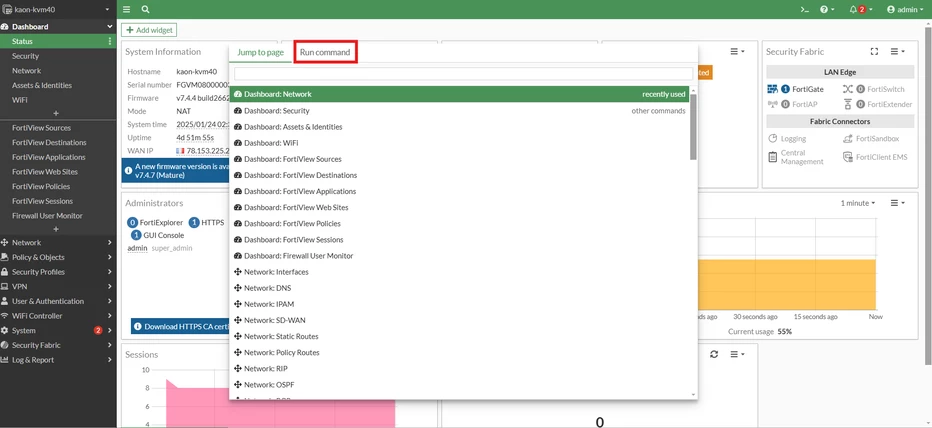Image resolution: width=932 pixels, height=428 pixels.
Task: Click the results list scrollbar thumb
Action: [693, 127]
